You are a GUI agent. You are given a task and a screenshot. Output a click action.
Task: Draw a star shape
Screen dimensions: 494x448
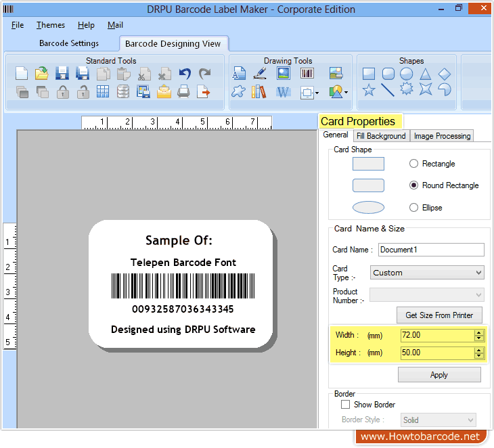(x=369, y=90)
